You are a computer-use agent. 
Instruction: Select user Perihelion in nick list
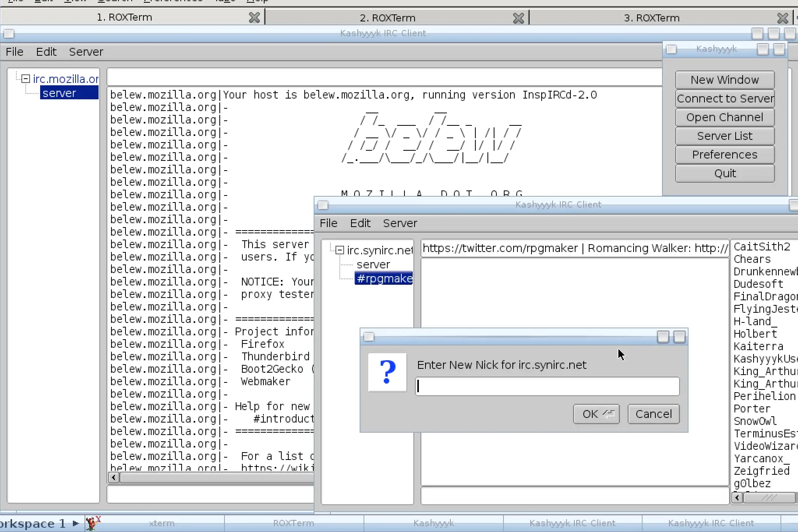click(x=764, y=396)
